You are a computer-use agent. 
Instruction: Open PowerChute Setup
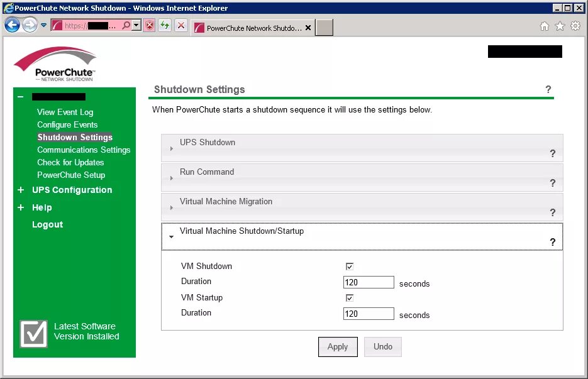pyautogui.click(x=71, y=175)
